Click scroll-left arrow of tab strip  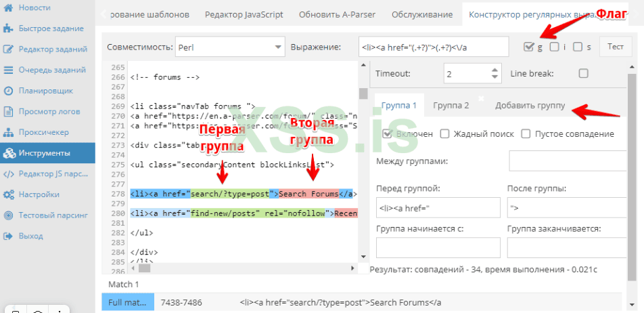103,15
